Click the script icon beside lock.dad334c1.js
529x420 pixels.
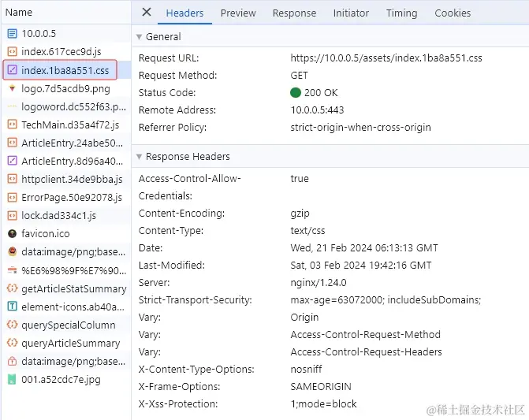(x=12, y=215)
